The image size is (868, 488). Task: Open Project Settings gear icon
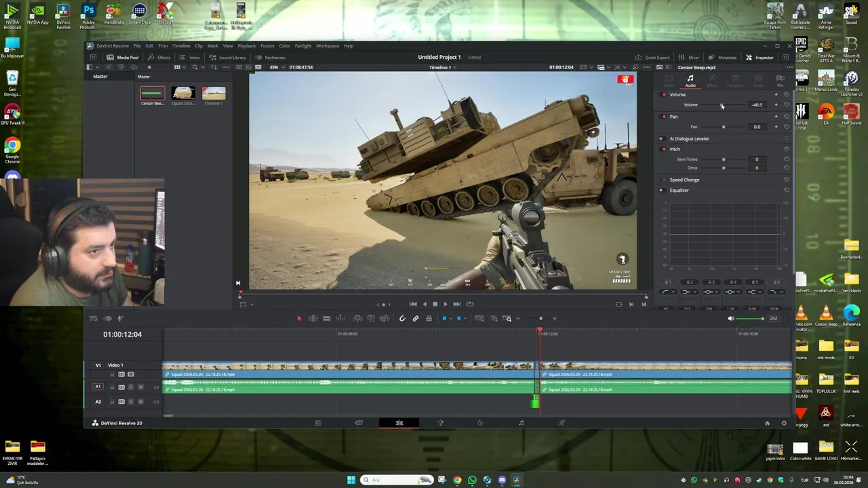coord(784,423)
